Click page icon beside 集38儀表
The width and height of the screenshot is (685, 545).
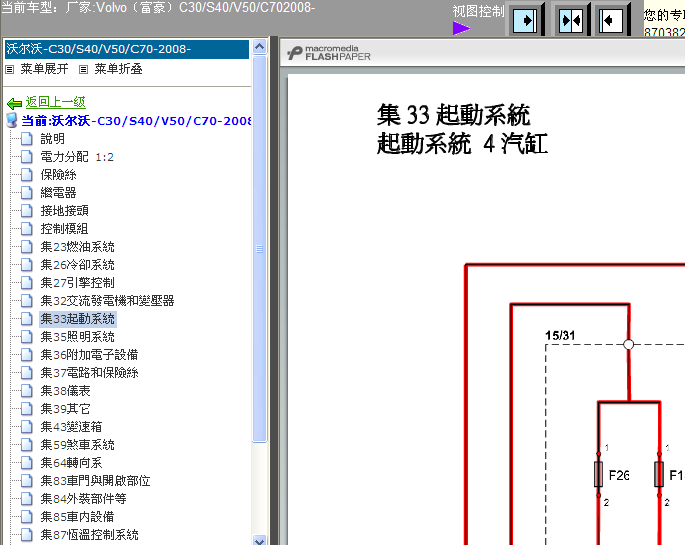27,390
